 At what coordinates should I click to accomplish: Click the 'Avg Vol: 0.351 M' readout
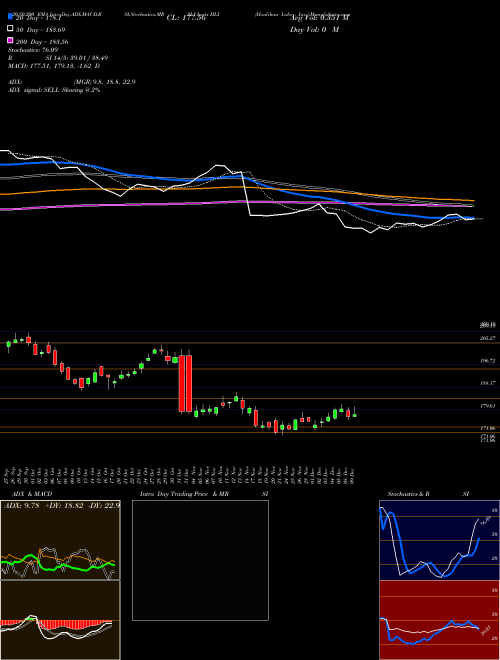coord(320,18)
